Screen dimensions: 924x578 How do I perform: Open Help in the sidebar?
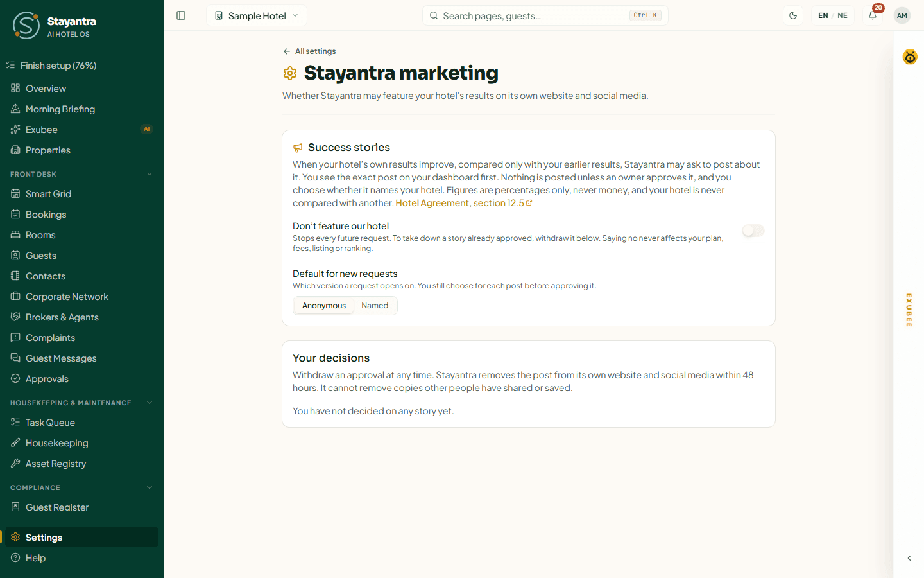pos(81,558)
